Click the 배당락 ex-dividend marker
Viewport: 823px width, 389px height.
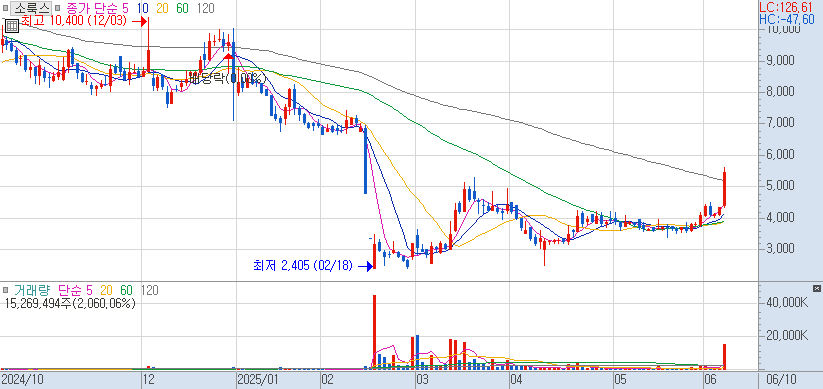click(227, 79)
